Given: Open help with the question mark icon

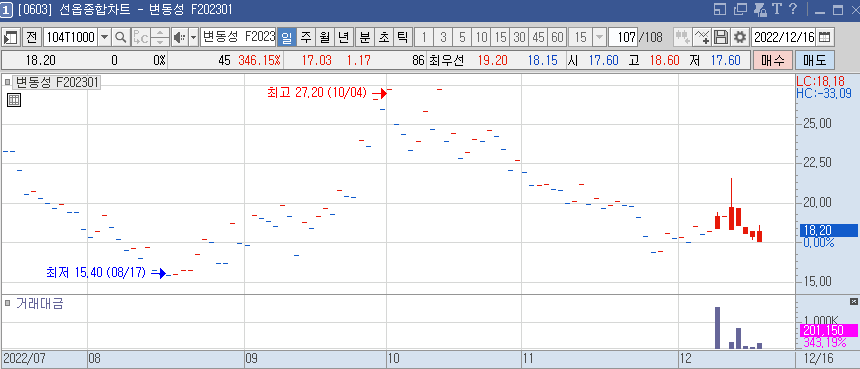Looking at the screenshot, I should 793,9.
